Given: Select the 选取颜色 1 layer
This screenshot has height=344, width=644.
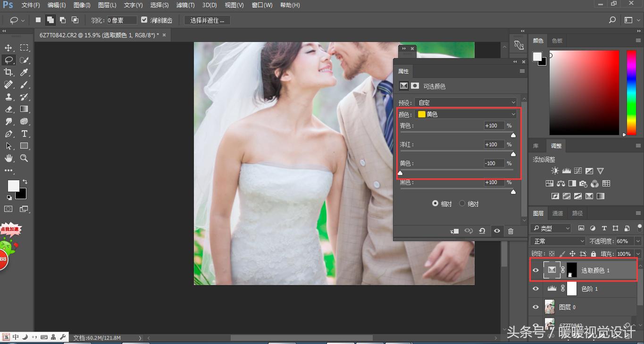Looking at the screenshot, I should pos(595,270).
